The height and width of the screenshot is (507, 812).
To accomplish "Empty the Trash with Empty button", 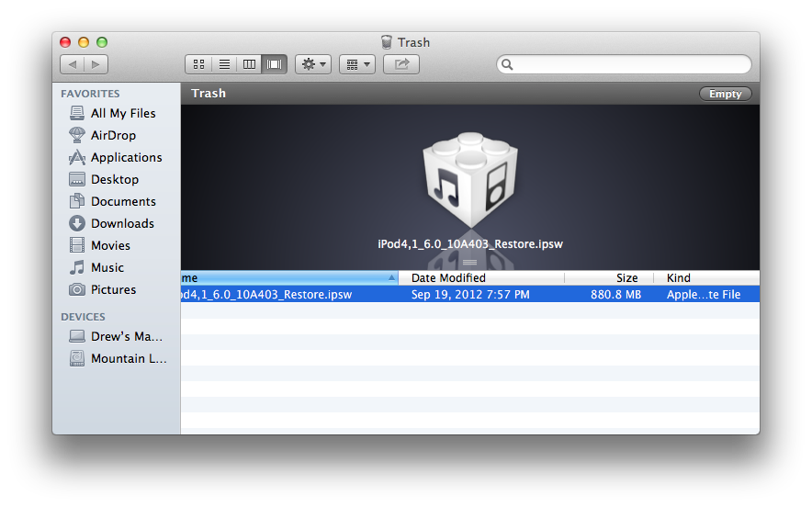I will (725, 94).
